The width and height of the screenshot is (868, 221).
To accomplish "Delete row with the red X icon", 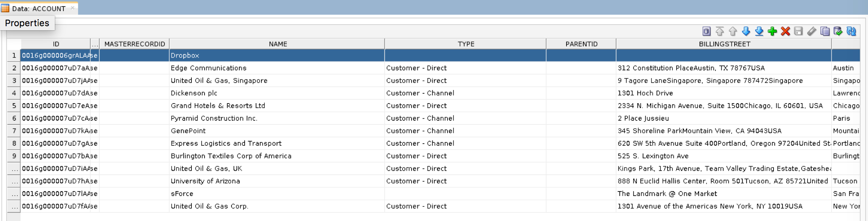I will pos(785,32).
